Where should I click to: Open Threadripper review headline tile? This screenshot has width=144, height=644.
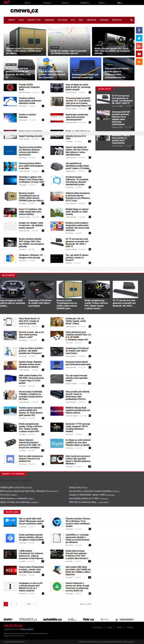tap(26, 41)
